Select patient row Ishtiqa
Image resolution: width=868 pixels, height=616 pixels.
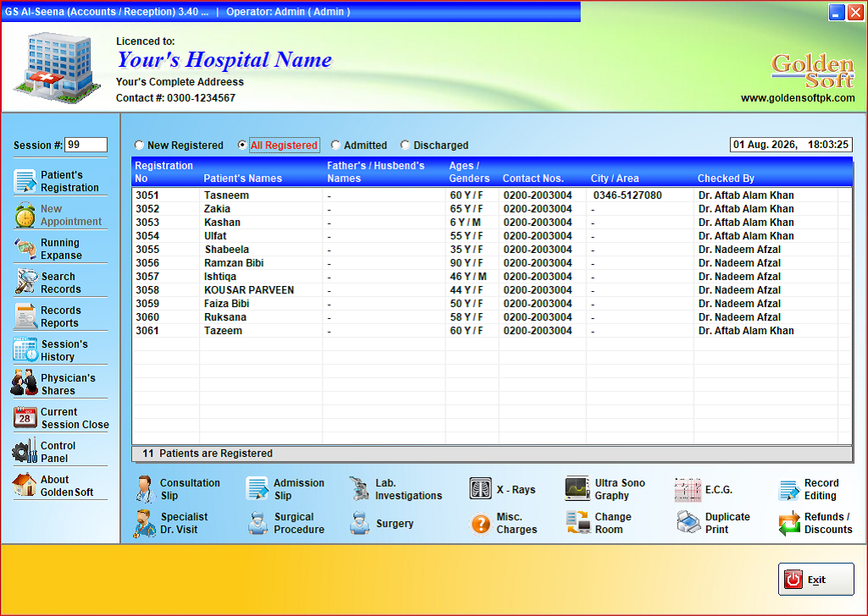491,277
